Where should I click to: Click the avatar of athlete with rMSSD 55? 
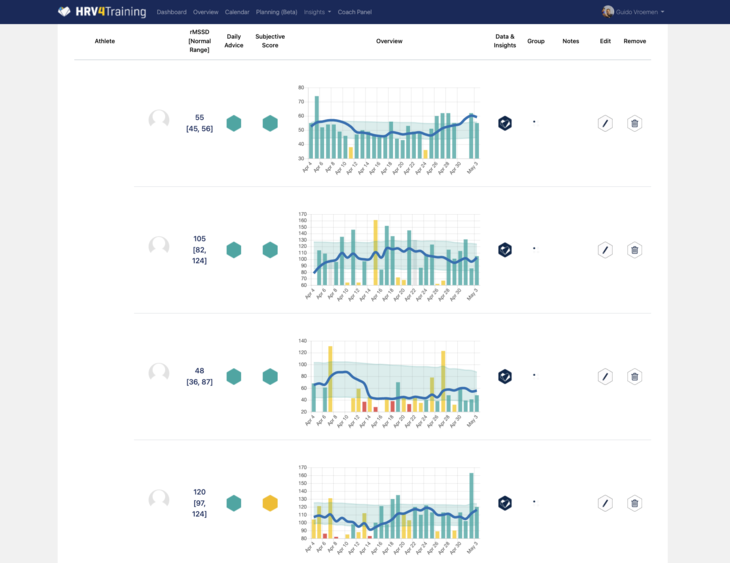click(159, 120)
